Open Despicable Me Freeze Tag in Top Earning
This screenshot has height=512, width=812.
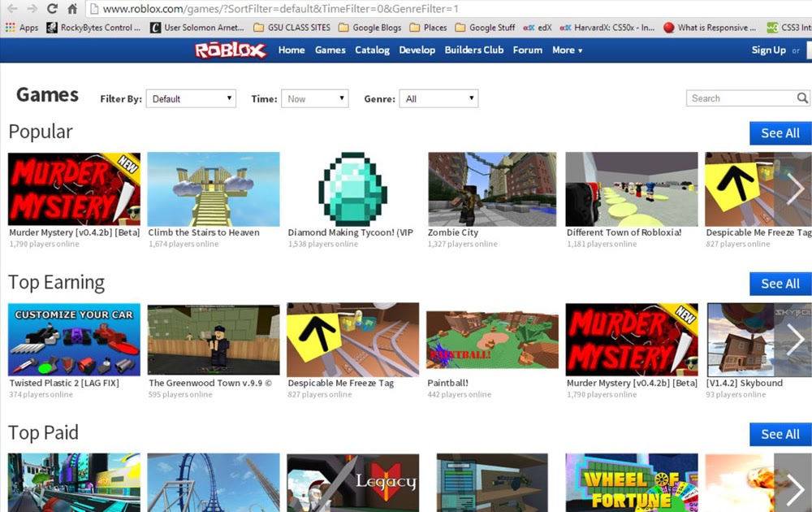tap(352, 340)
